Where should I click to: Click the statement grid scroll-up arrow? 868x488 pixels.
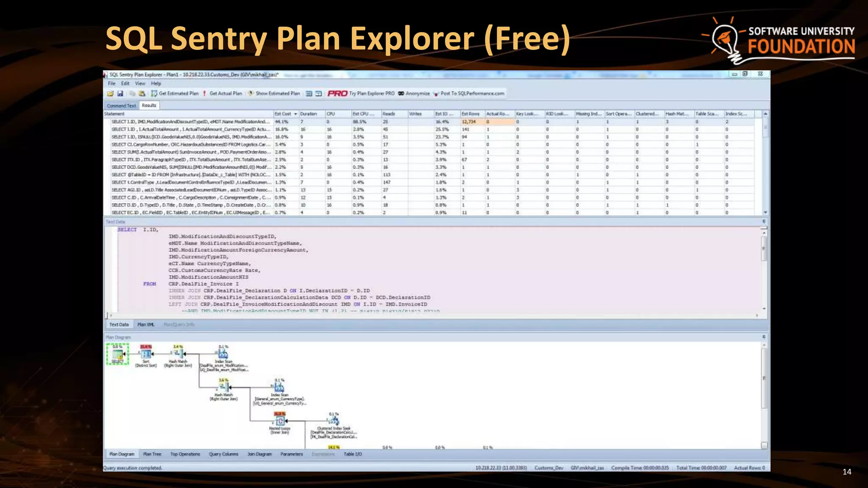[x=765, y=114]
